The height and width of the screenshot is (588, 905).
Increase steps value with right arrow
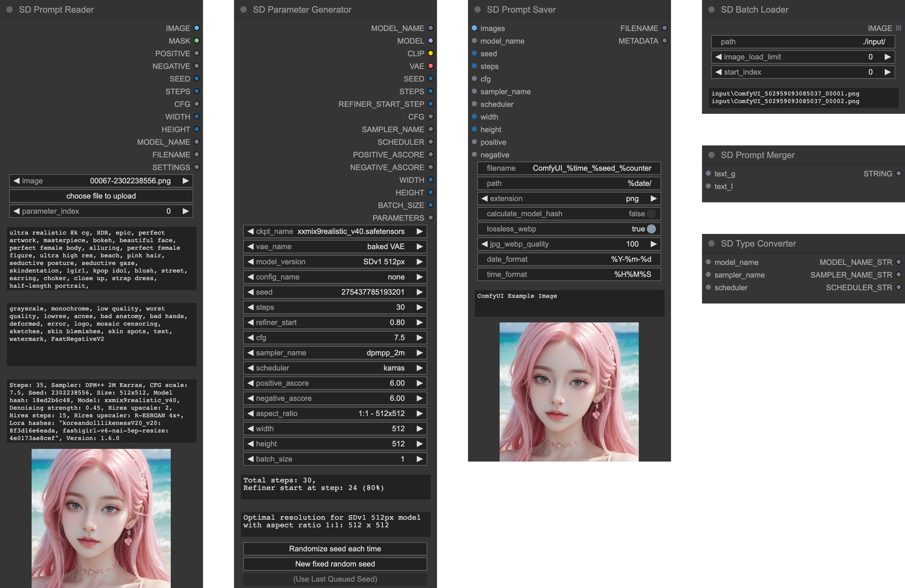[419, 307]
